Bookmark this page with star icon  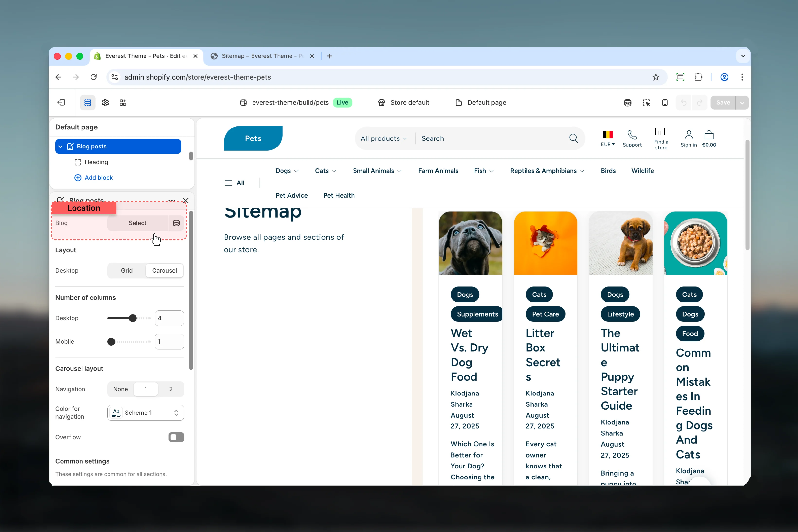pos(656,77)
